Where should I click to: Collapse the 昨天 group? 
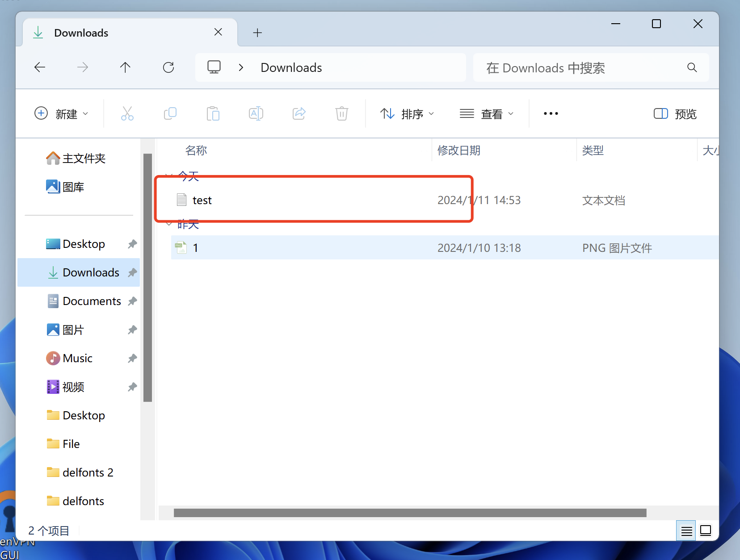tap(169, 224)
